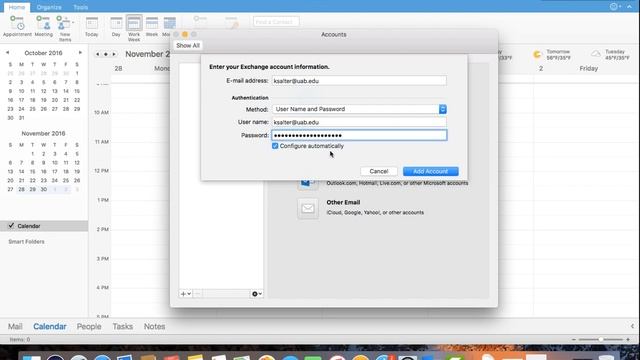
Task: Click the ribbon collapse chevron at top right
Action: click(630, 7)
